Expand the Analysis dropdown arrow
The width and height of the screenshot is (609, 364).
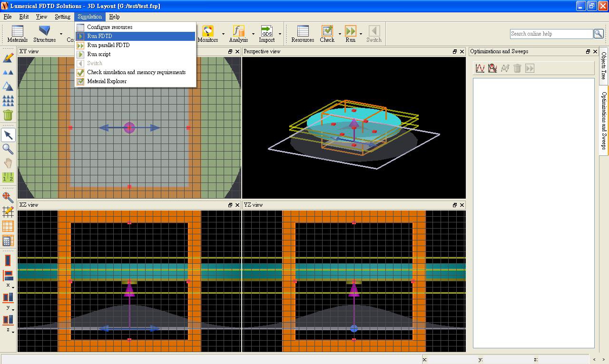253,34
